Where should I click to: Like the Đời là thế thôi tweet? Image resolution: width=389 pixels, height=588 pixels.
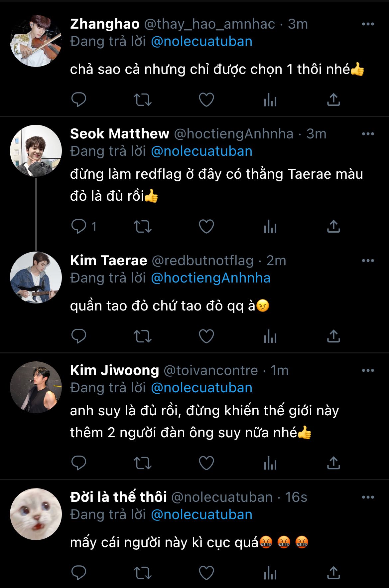click(x=206, y=573)
